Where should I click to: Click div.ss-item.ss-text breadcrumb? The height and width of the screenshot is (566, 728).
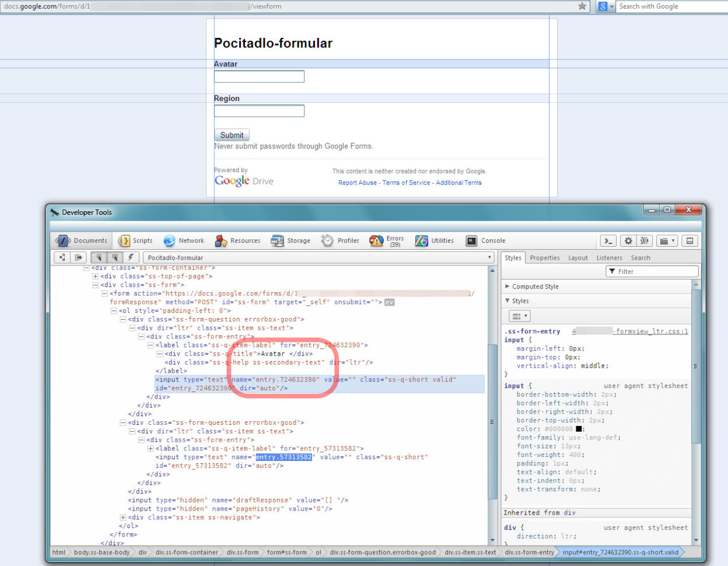tap(470, 552)
